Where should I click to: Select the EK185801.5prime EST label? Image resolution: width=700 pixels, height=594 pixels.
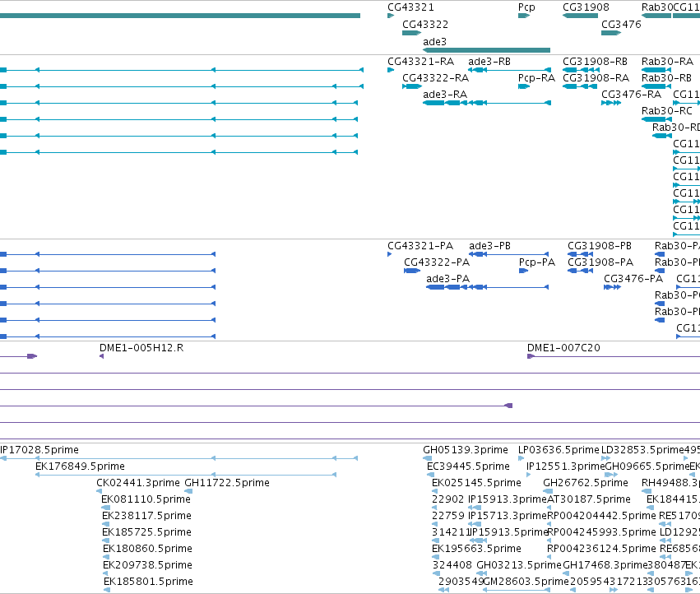[x=148, y=582]
